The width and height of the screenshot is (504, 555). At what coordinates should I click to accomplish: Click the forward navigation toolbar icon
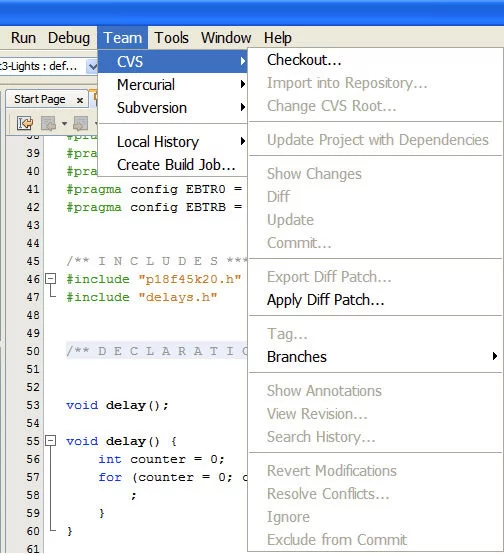(80, 123)
